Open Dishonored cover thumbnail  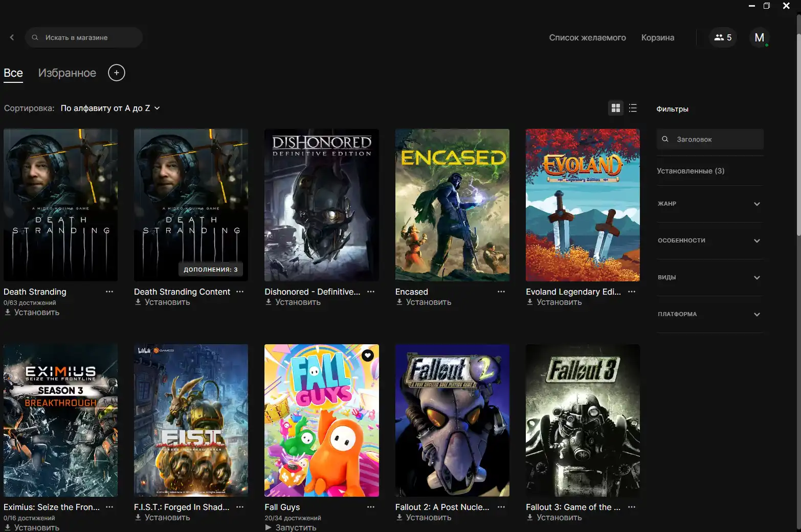(322, 205)
